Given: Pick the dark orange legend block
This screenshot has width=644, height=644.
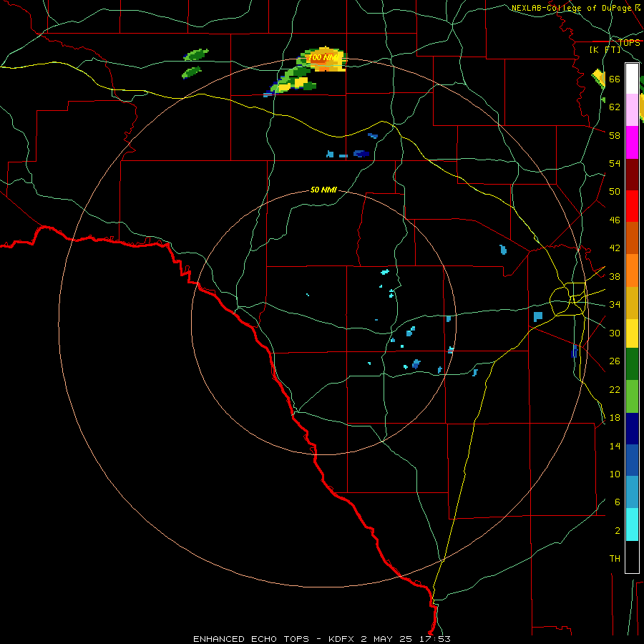Looking at the screenshot, I should pyautogui.click(x=632, y=238).
